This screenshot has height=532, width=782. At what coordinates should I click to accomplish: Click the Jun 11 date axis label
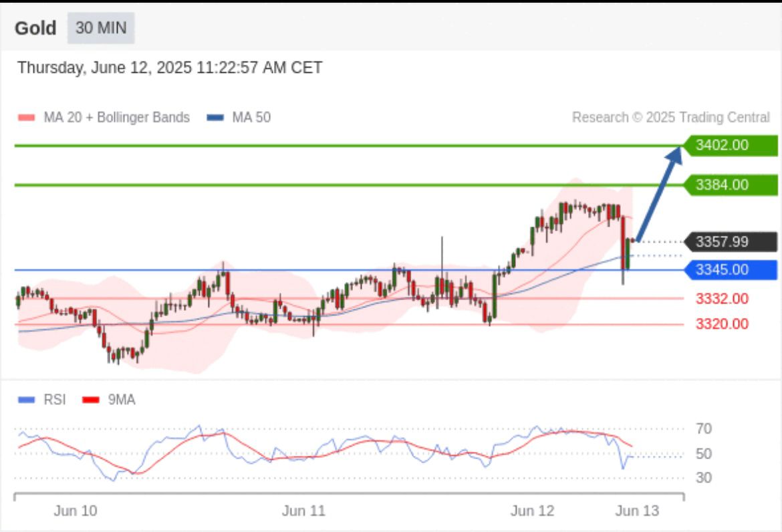click(303, 511)
